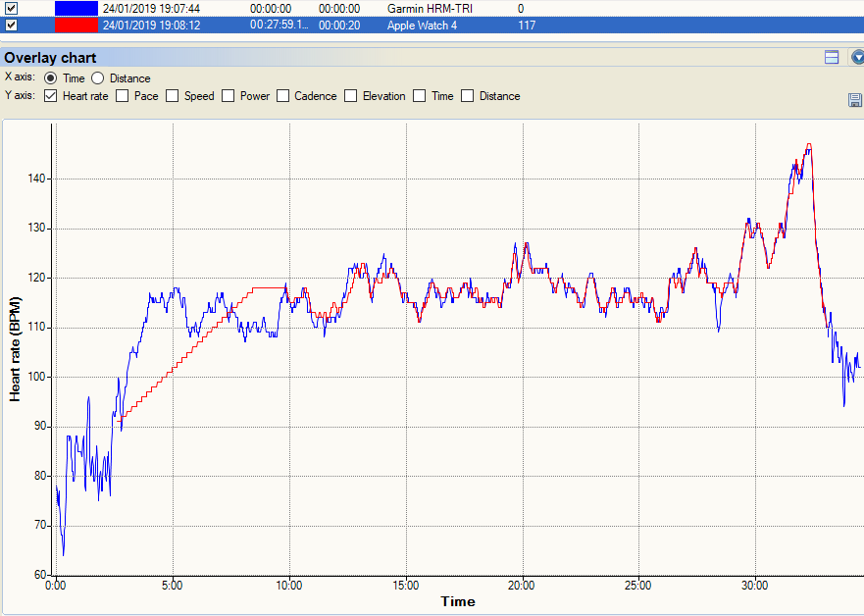This screenshot has width=864, height=616.
Task: Enable the Distance Y axis checkbox
Action: (x=467, y=96)
